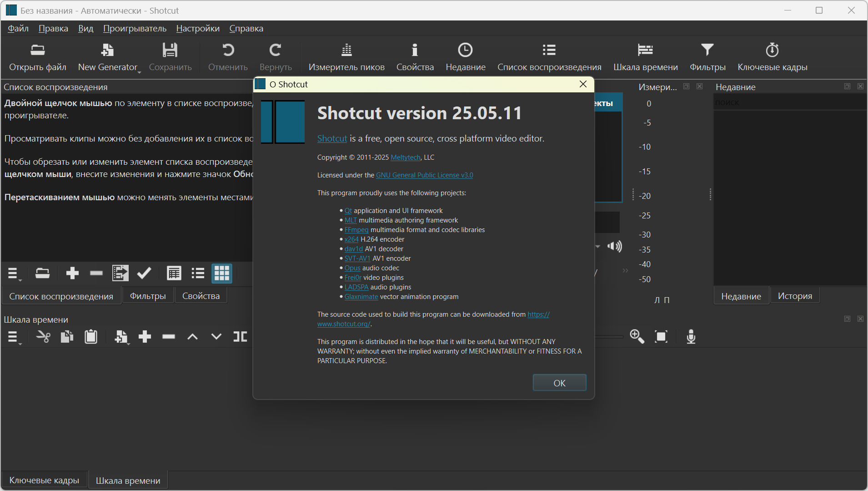Image resolution: width=868 pixels, height=491 pixels.
Task: Switch playlist to icons grid view
Action: click(222, 273)
